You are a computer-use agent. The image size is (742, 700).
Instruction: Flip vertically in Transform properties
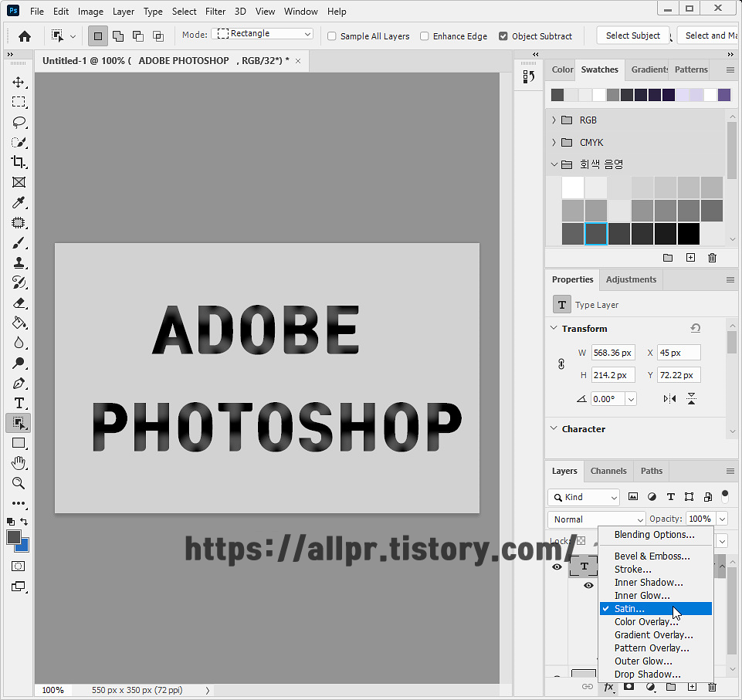[691, 399]
